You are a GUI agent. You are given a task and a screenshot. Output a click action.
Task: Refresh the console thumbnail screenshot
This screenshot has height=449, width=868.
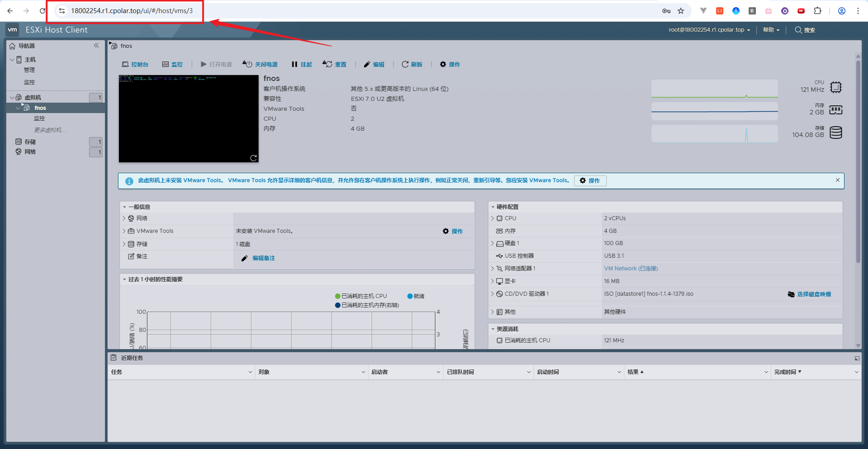[x=254, y=158]
